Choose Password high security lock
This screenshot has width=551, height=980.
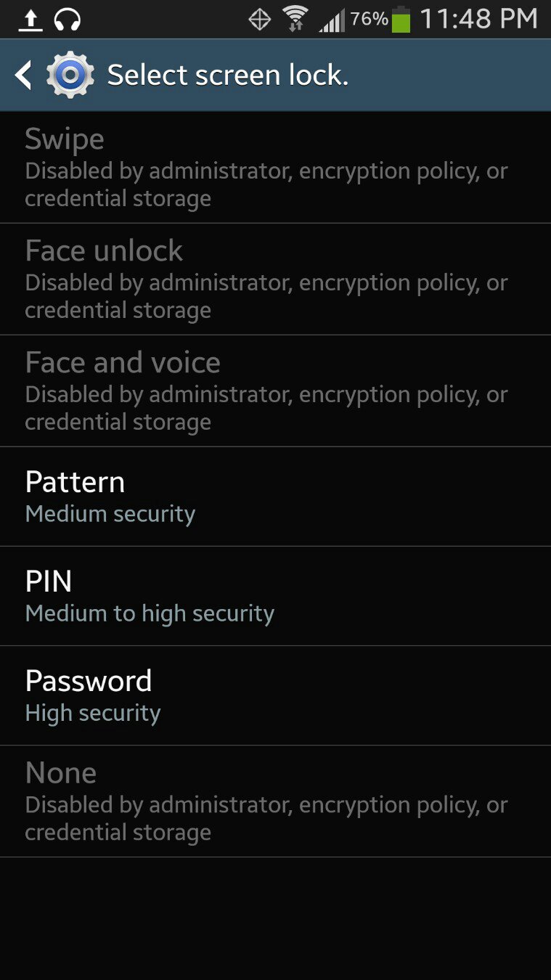pos(275,695)
